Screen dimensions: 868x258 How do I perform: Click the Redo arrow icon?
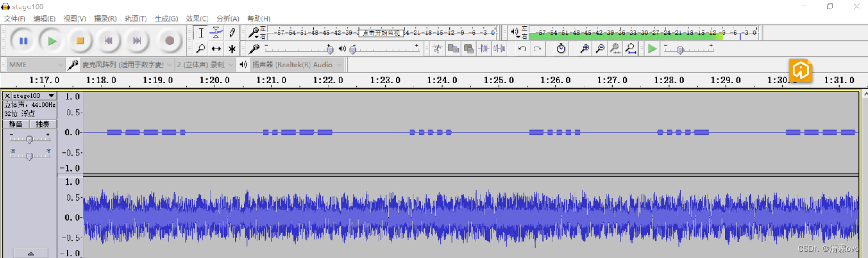click(x=537, y=49)
